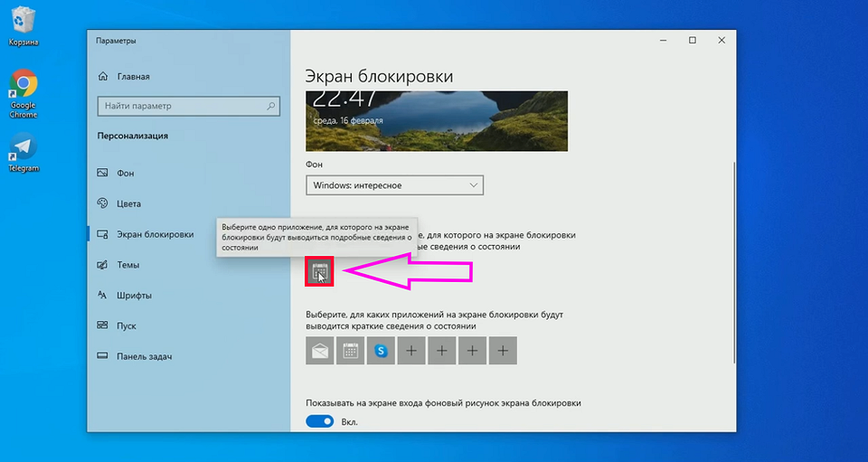
Task: Open the Пуск settings section
Action: tap(188, 325)
